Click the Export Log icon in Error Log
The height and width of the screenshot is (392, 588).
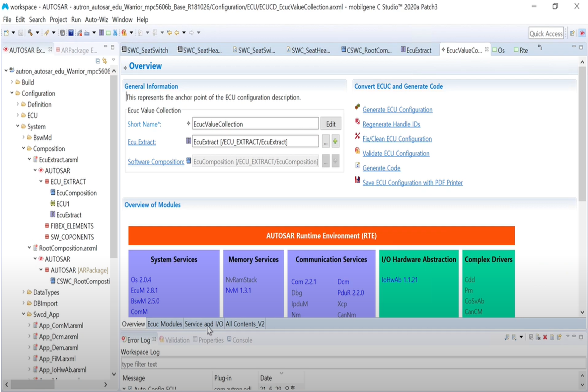point(507,337)
